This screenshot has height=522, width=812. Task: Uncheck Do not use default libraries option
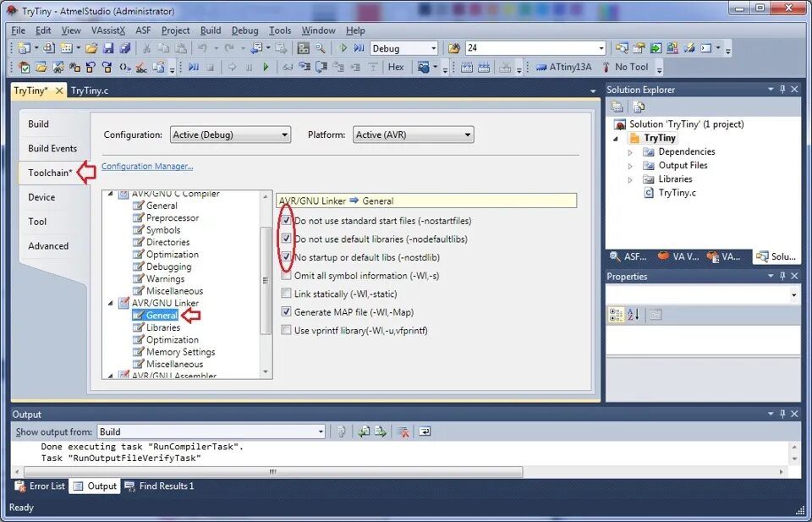286,239
